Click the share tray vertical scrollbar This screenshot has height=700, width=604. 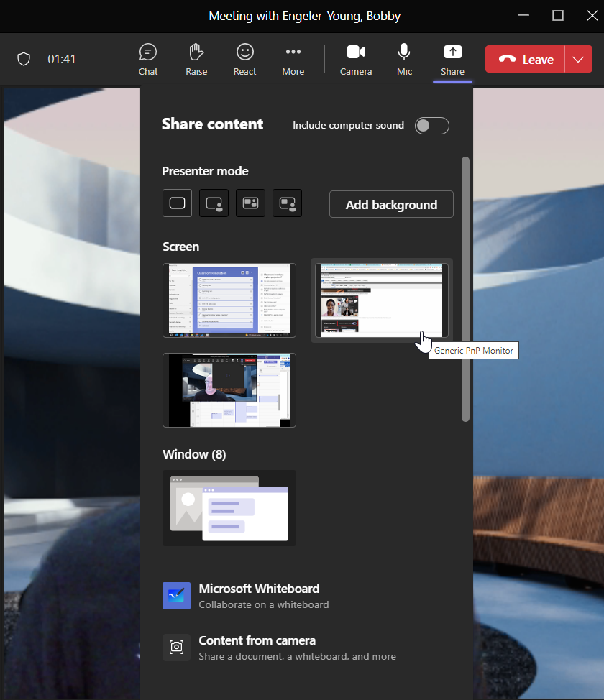click(x=465, y=289)
